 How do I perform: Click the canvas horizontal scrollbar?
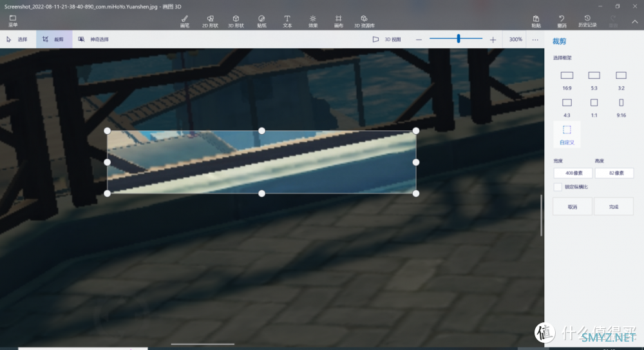[202, 344]
